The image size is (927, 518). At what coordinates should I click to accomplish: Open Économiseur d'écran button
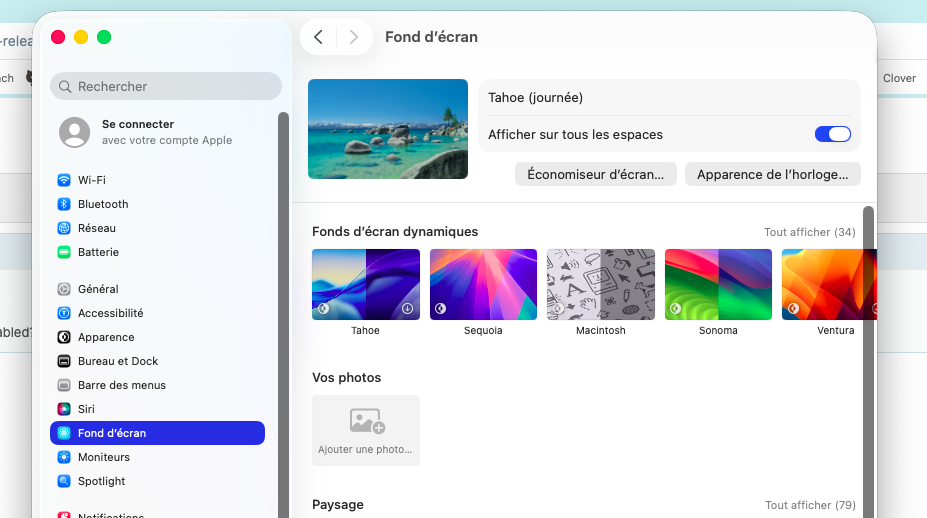[595, 174]
